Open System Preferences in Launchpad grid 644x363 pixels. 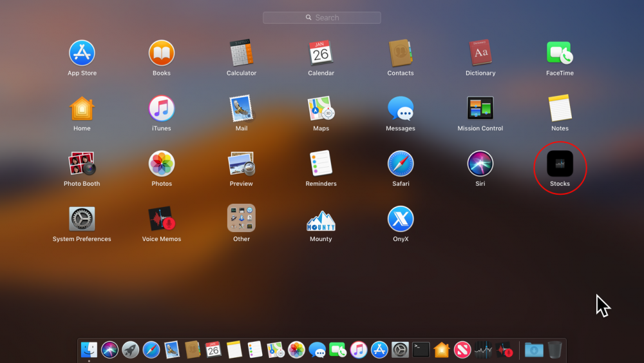tap(82, 219)
